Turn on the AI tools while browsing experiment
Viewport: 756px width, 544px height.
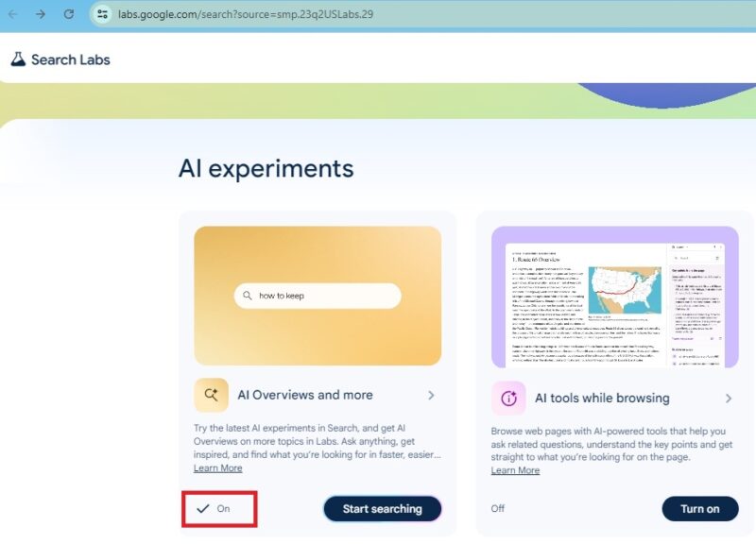pyautogui.click(x=699, y=508)
